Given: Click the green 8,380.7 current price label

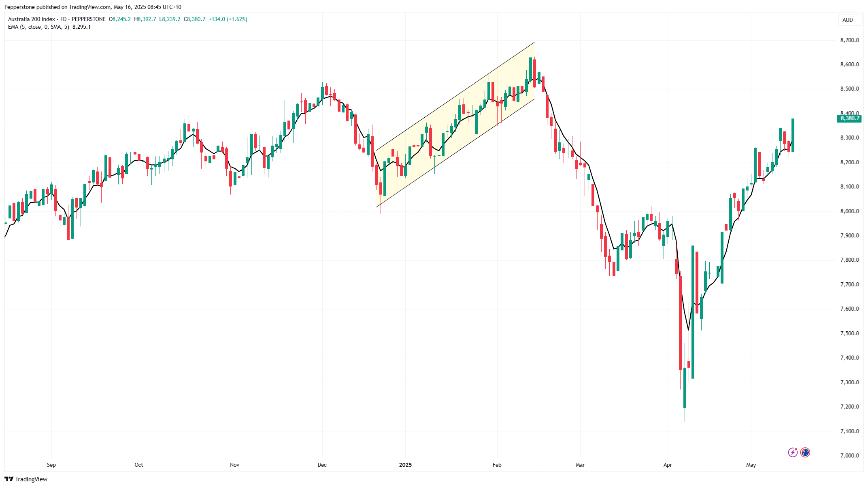Looking at the screenshot, I should tap(849, 119).
